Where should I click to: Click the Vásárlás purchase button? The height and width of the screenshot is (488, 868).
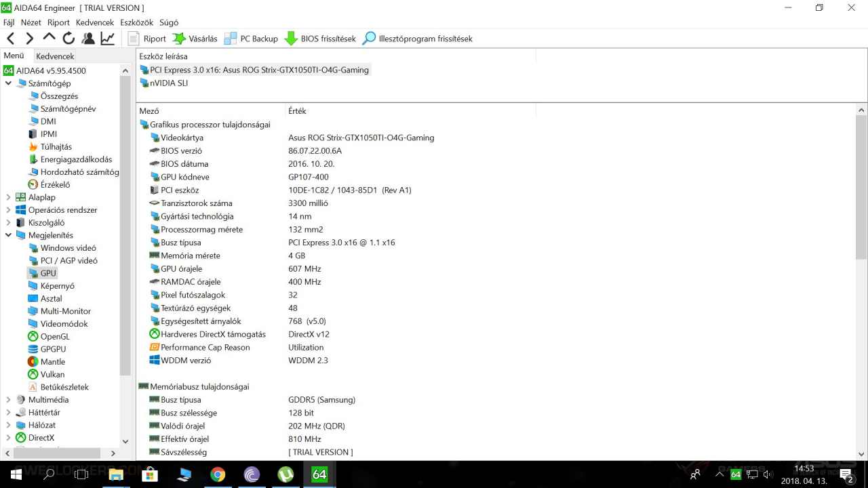pyautogui.click(x=195, y=39)
